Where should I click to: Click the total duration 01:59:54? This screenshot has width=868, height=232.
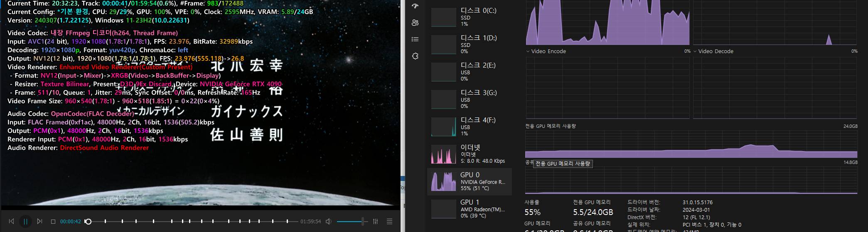(x=311, y=222)
